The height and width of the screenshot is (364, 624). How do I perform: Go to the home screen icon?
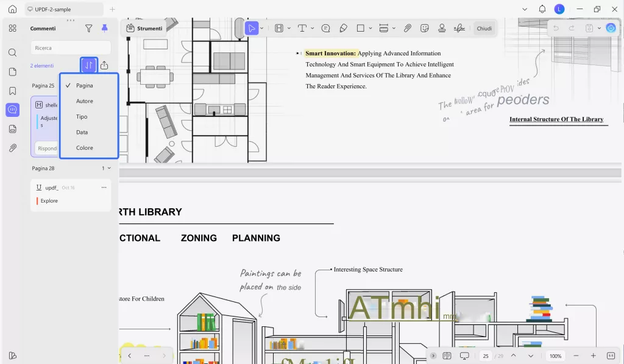[12, 9]
